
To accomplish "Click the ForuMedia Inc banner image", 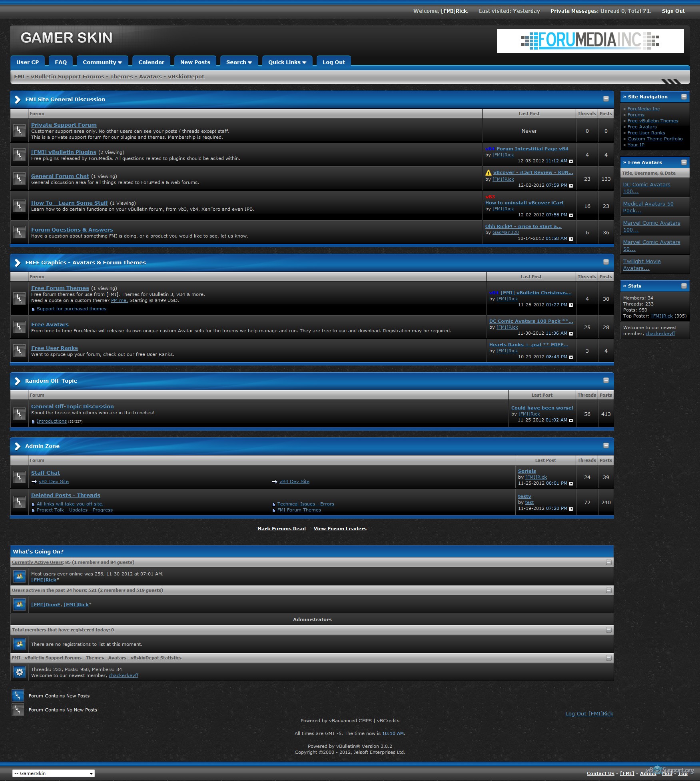I will point(590,41).
